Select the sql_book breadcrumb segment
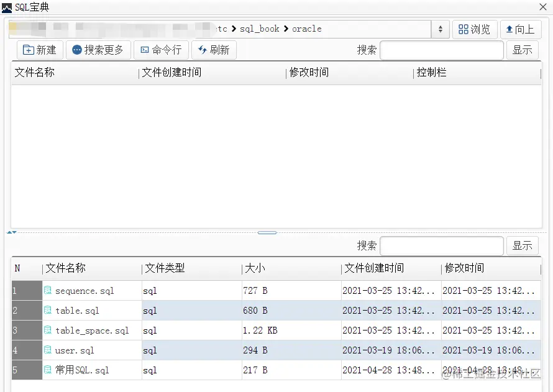The height and width of the screenshot is (392, 553). pos(260,29)
